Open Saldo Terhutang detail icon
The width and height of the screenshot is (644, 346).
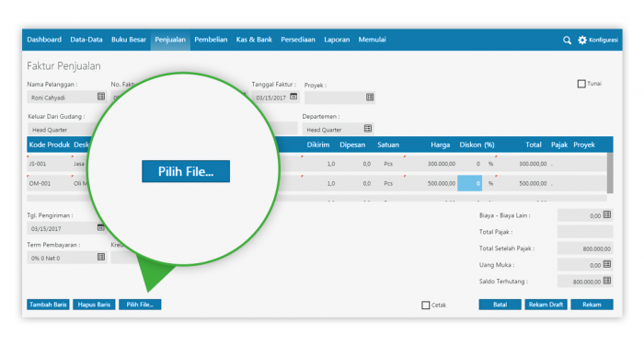(607, 281)
